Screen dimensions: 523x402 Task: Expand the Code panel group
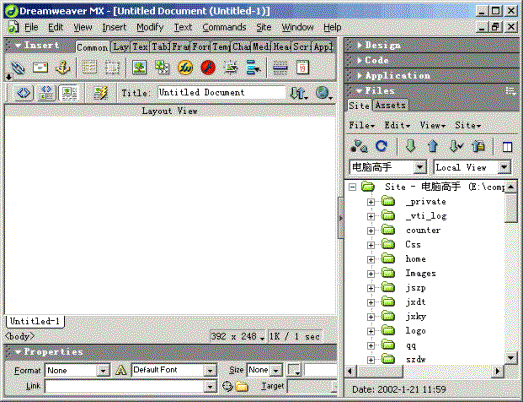tap(359, 60)
